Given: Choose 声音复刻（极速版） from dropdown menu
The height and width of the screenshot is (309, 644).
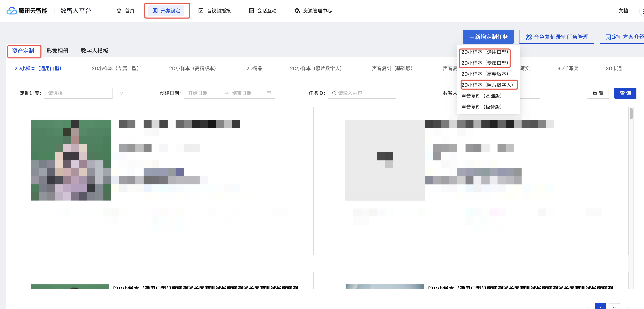Looking at the screenshot, I should click(481, 107).
